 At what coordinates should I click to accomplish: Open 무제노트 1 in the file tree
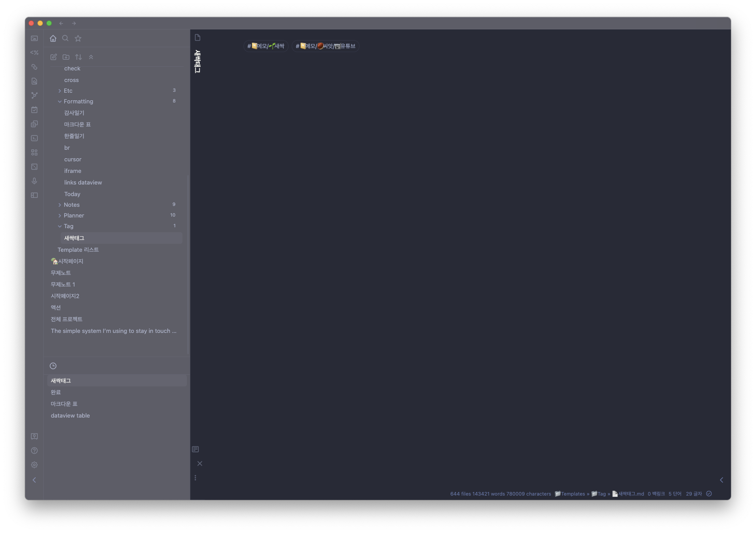63,284
